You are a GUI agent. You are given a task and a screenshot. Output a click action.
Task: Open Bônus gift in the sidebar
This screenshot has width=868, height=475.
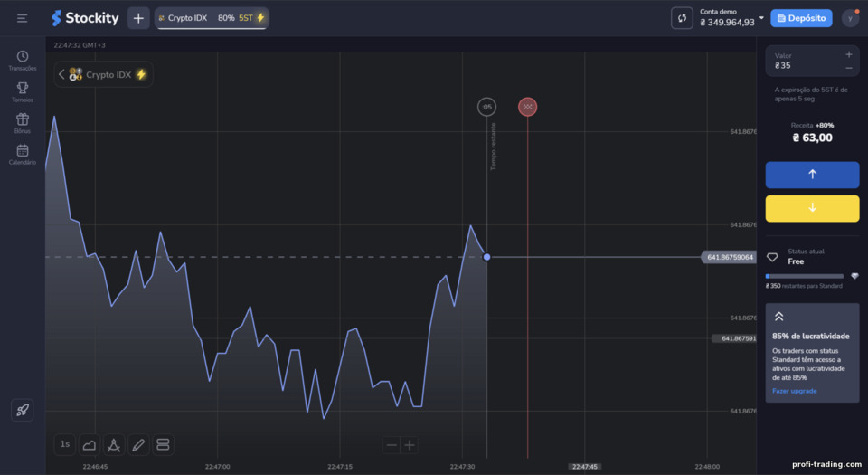click(x=22, y=123)
